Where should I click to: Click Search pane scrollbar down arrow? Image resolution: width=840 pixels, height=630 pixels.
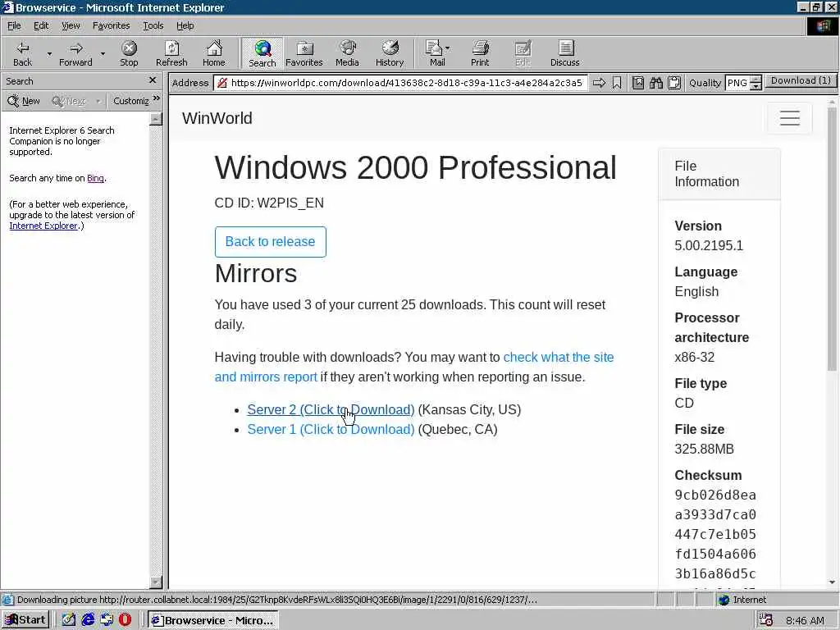click(155, 582)
